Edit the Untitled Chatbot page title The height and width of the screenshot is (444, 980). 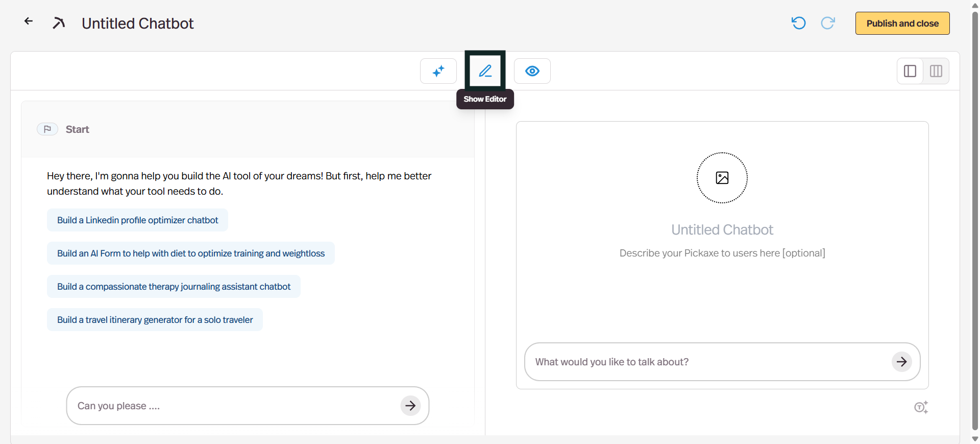(138, 24)
